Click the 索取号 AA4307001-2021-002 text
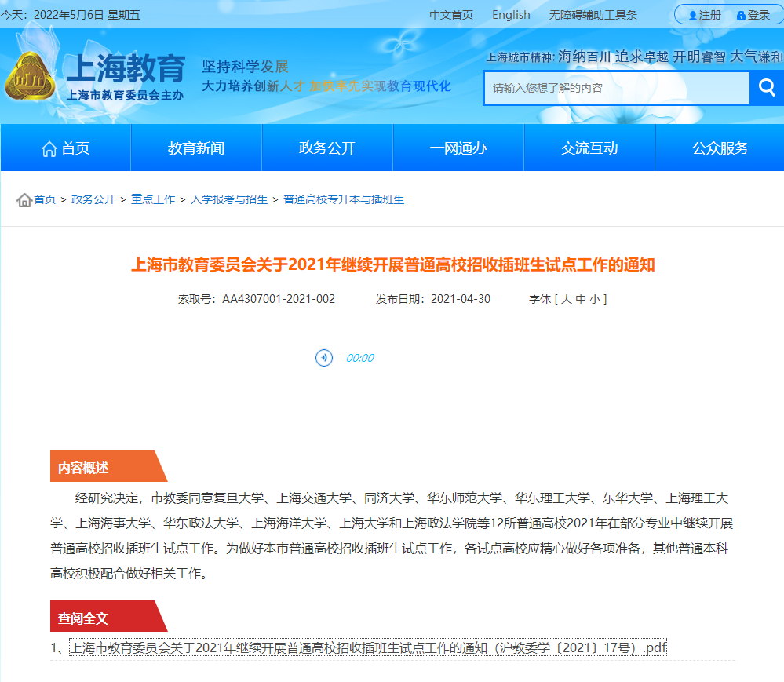The image size is (784, 682). point(257,299)
